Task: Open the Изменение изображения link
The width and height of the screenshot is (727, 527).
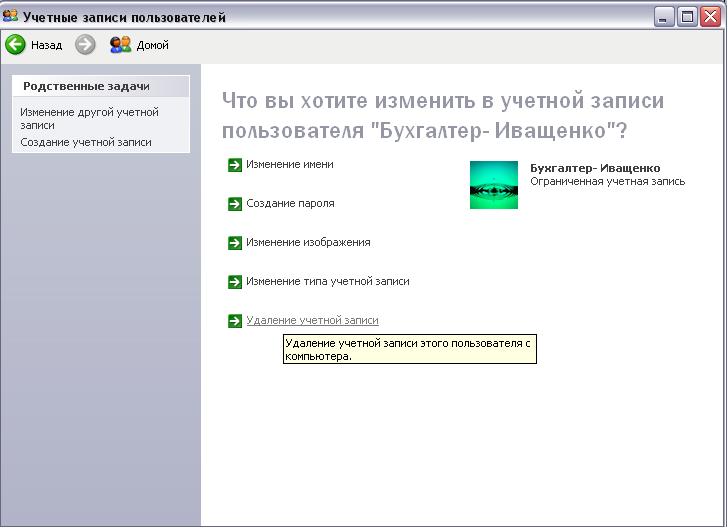Action: (x=308, y=242)
